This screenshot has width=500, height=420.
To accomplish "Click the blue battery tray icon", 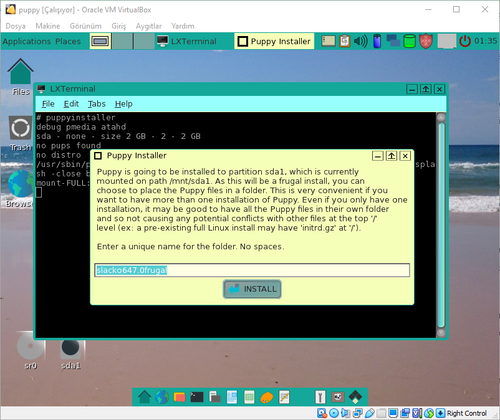I will tap(377, 41).
